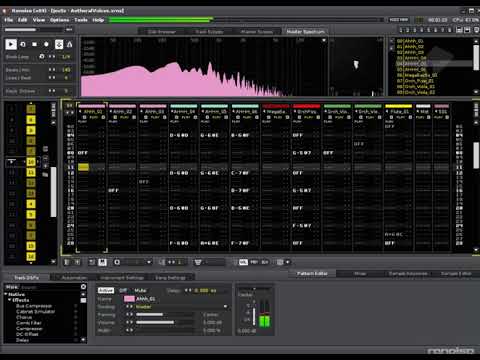Switch to the Disk Browser tab
The width and height of the screenshot is (480, 360).
(x=162, y=32)
